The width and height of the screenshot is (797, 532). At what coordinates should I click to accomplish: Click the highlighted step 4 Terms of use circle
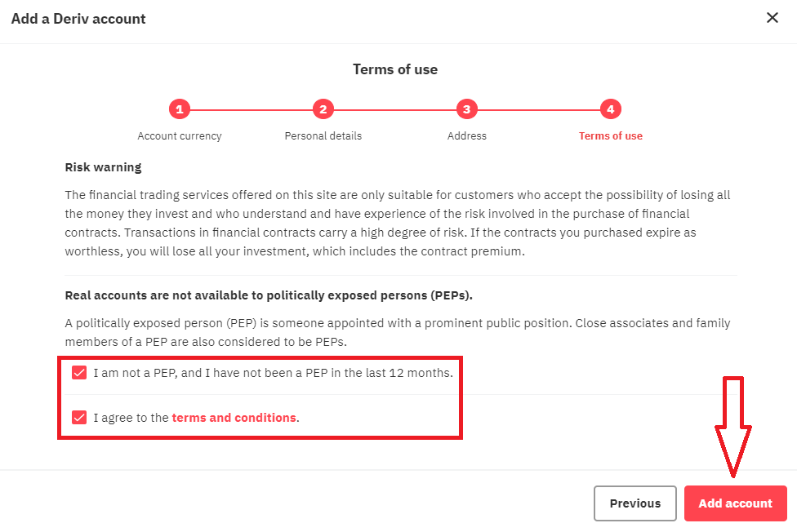coord(610,109)
